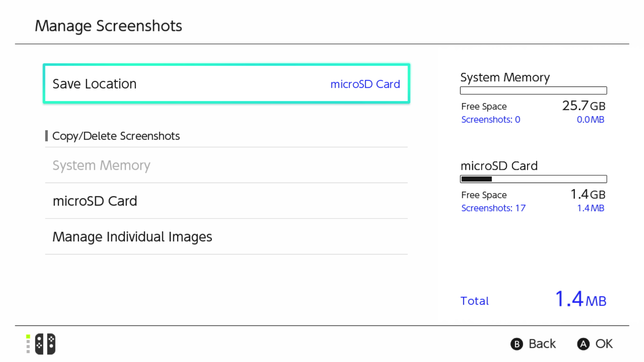This screenshot has width=644, height=362.
Task: Click the green controller battery indicator
Action: pyautogui.click(x=28, y=337)
